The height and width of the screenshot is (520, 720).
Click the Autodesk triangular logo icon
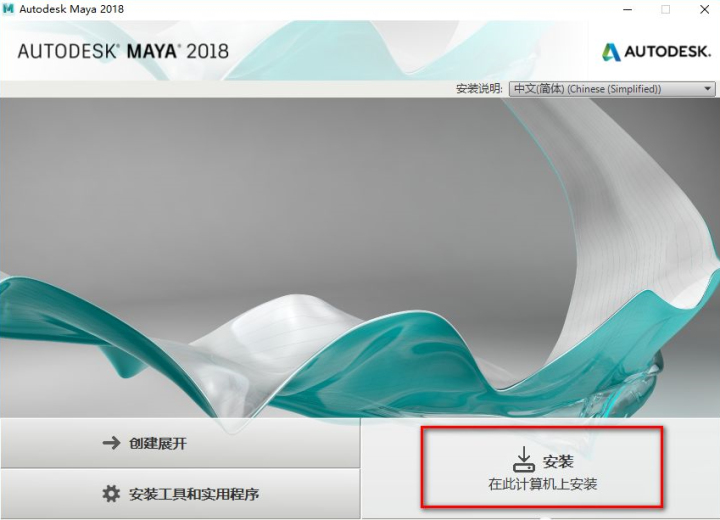[611, 51]
